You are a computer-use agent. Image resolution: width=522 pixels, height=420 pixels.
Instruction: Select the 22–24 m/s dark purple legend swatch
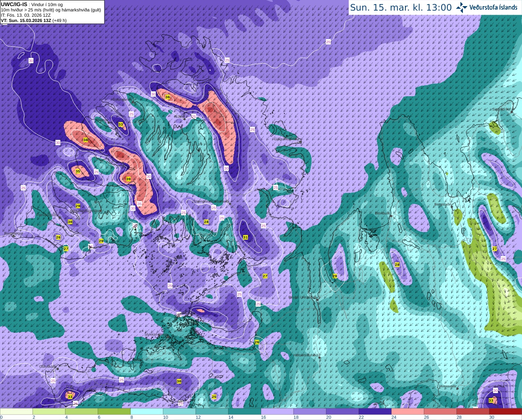tap(375, 412)
